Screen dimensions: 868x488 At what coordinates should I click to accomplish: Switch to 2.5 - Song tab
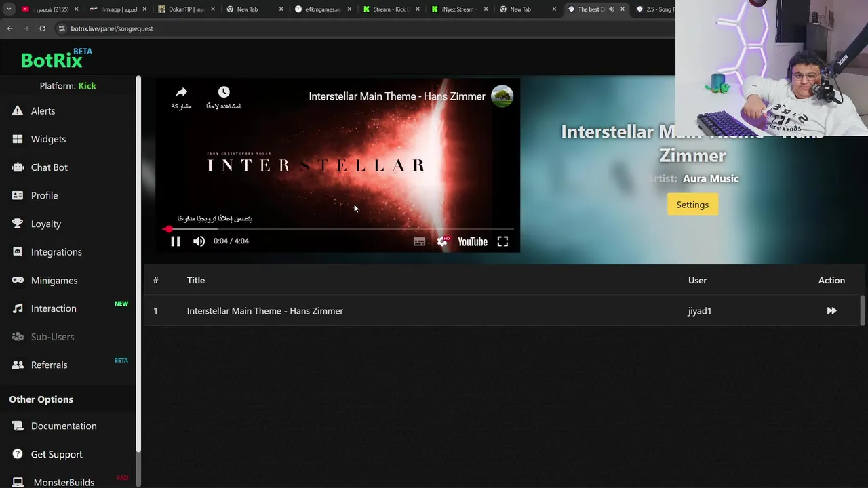coord(654,9)
